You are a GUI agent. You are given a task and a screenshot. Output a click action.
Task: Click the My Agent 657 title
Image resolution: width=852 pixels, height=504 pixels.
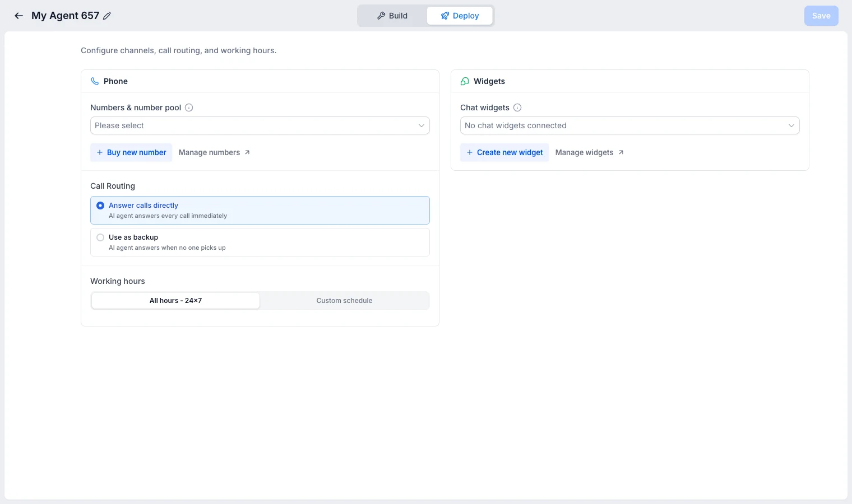(x=65, y=16)
